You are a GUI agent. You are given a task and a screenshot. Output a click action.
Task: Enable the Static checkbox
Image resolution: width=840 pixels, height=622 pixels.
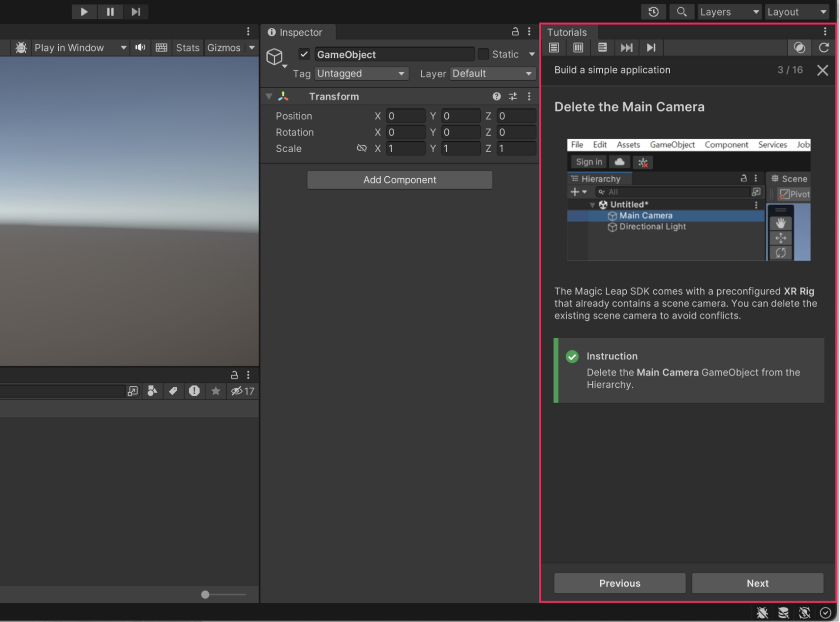[x=483, y=54]
